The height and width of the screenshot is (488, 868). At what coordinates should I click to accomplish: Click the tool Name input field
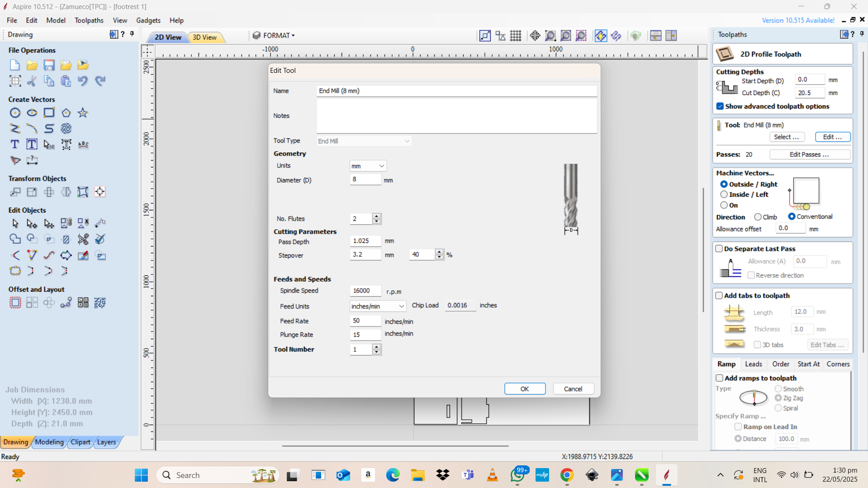click(456, 91)
